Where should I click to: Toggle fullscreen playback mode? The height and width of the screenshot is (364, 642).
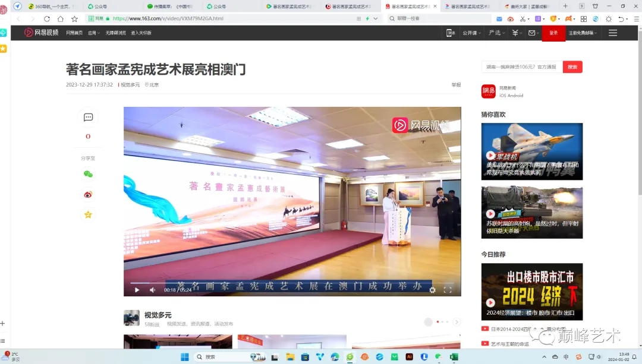pos(448,290)
